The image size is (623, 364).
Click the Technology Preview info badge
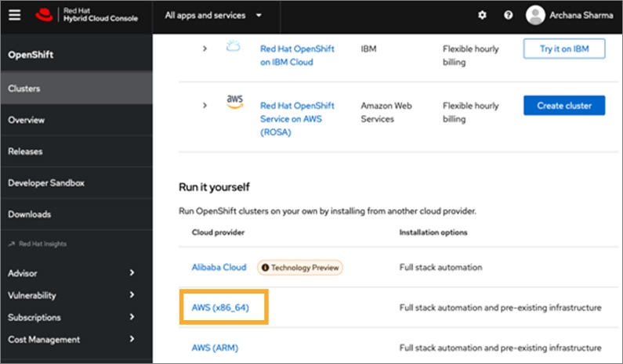tap(300, 268)
